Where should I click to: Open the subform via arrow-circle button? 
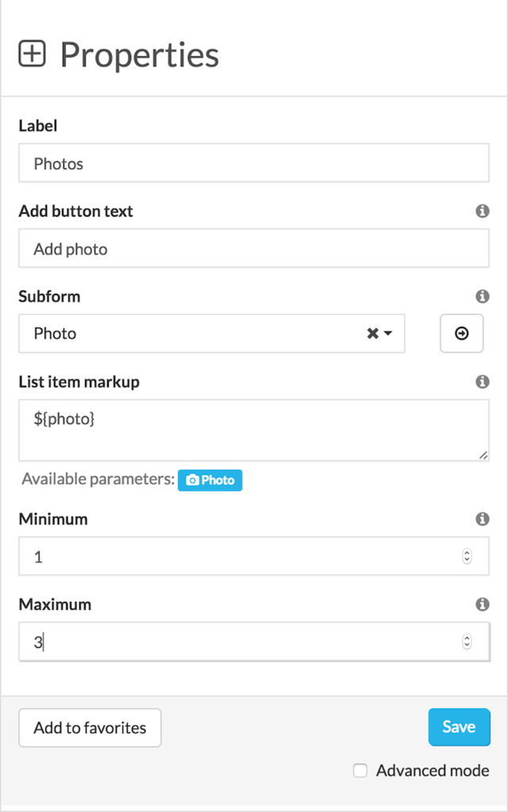(461, 334)
